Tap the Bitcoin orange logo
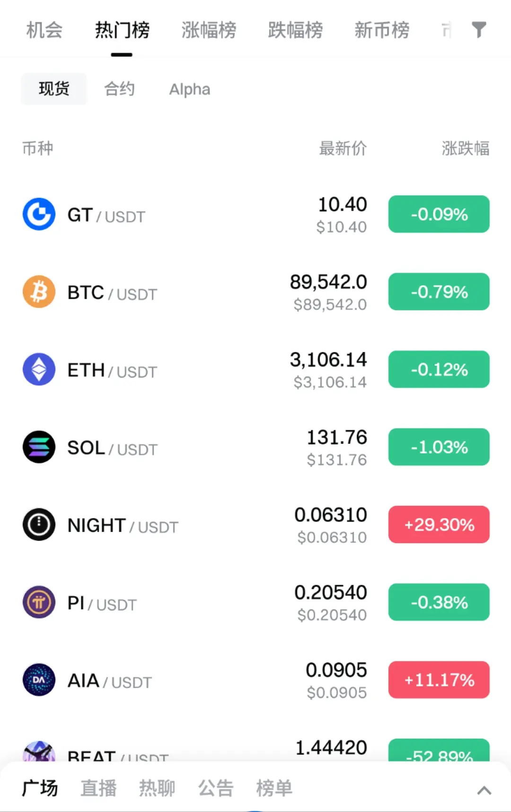The image size is (511, 812). pos(39,292)
